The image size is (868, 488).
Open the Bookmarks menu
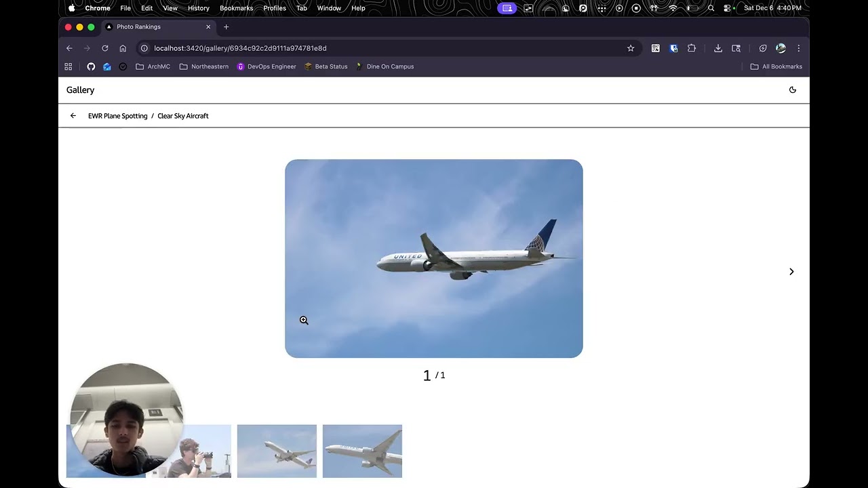(x=237, y=8)
